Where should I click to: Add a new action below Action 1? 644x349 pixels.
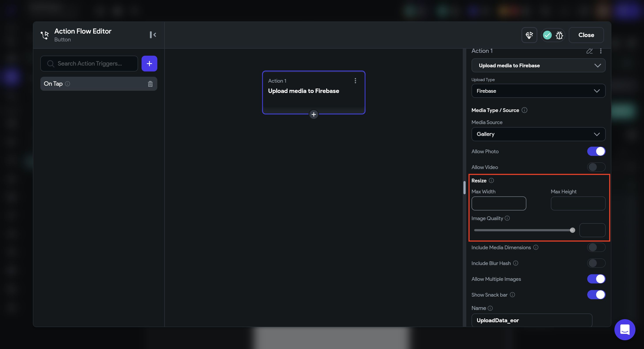tap(314, 114)
